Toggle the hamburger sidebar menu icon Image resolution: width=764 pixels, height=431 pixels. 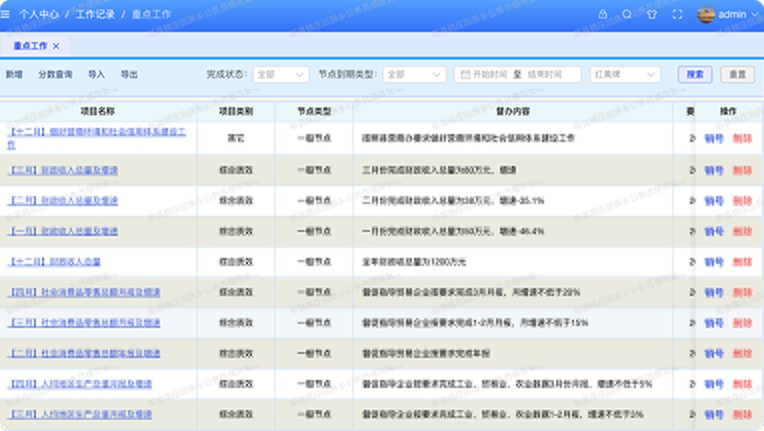pyautogui.click(x=5, y=14)
